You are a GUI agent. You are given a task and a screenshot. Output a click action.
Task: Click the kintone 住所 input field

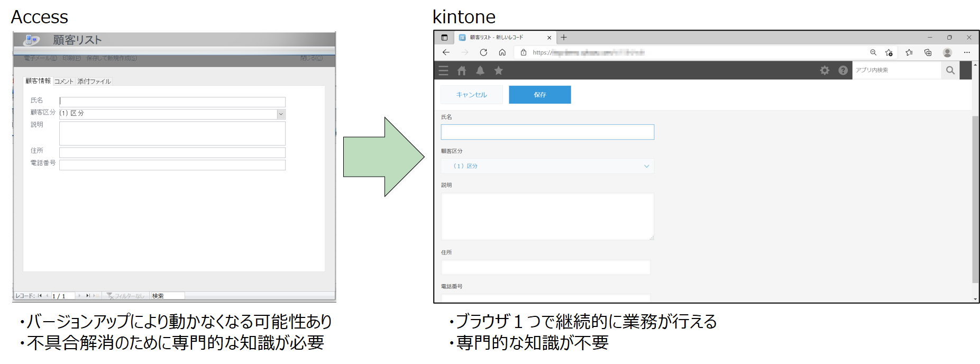[546, 267]
